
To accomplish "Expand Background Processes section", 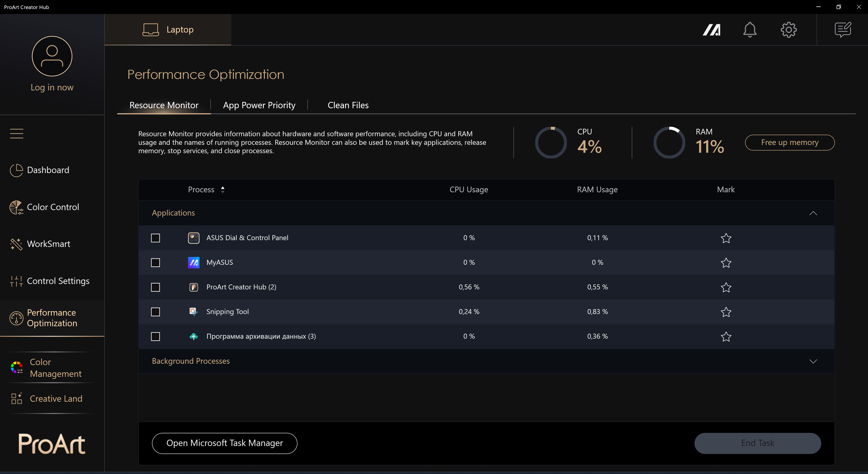I will tap(813, 361).
